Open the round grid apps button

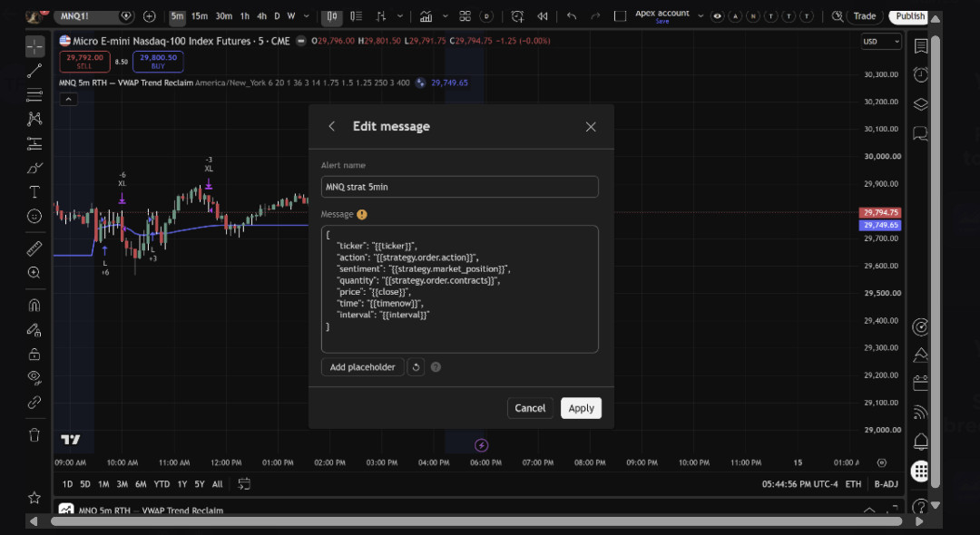point(920,472)
